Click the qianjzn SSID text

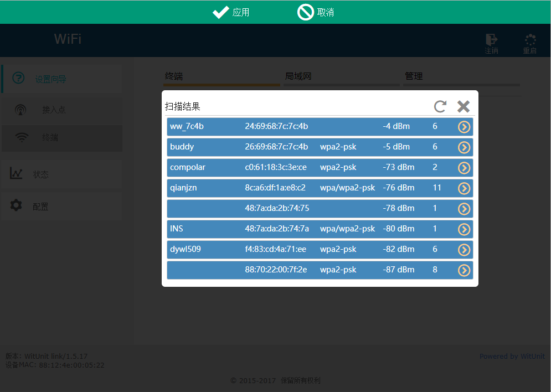pyautogui.click(x=183, y=188)
